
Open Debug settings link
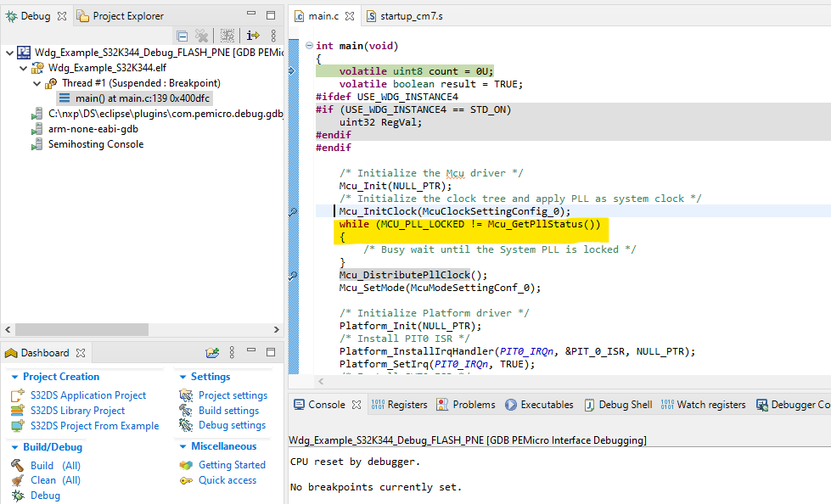point(232,425)
